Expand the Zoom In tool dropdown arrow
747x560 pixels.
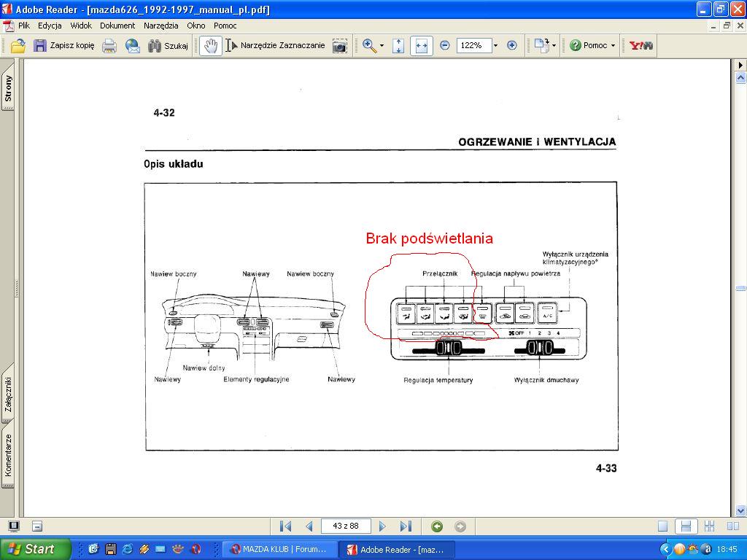coord(382,45)
